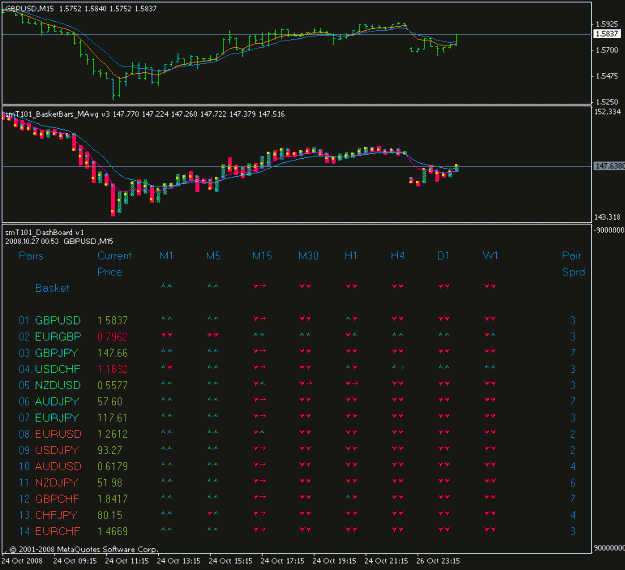Click the USDCHF pair name in row 04
The image size is (625, 570).
[x=57, y=369]
